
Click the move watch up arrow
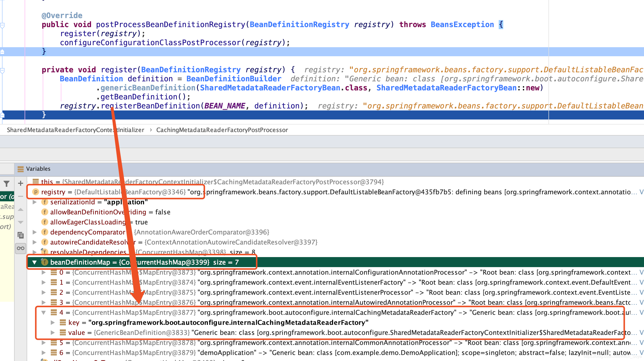point(21,209)
